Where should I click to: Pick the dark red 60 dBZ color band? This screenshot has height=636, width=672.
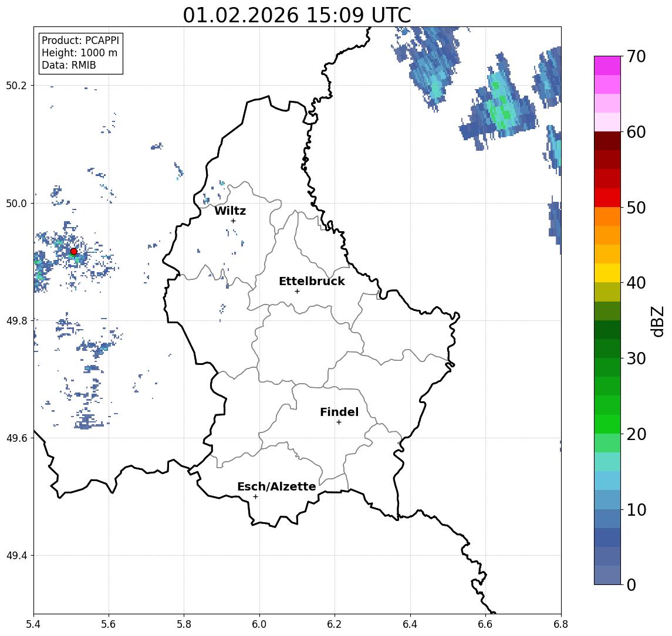click(607, 141)
